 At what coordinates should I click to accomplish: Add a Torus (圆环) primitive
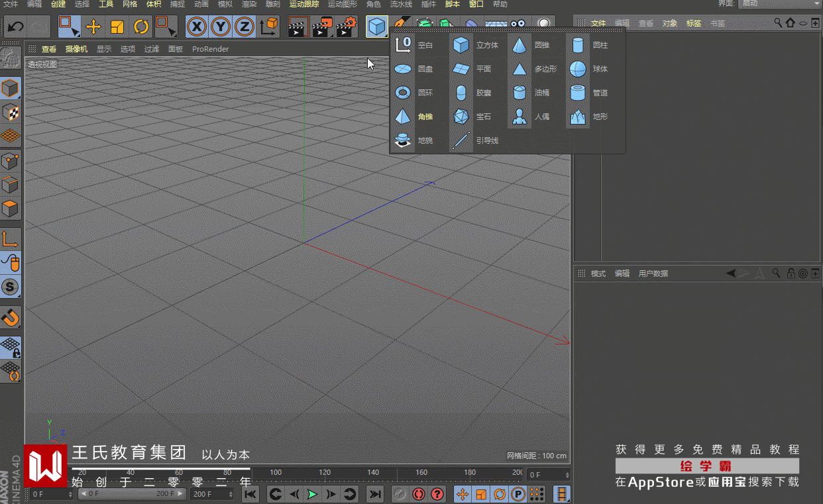coord(414,93)
